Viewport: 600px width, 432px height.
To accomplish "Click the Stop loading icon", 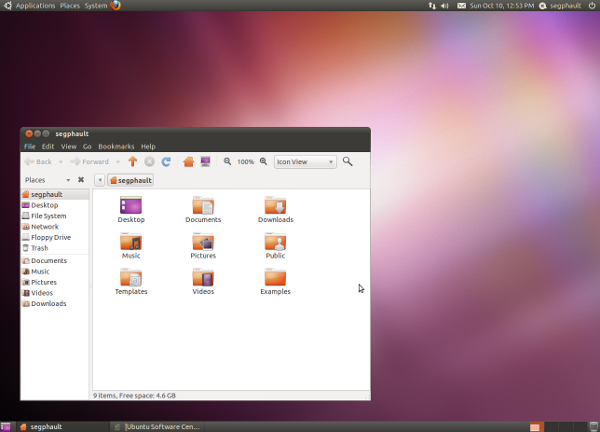I will [x=149, y=161].
